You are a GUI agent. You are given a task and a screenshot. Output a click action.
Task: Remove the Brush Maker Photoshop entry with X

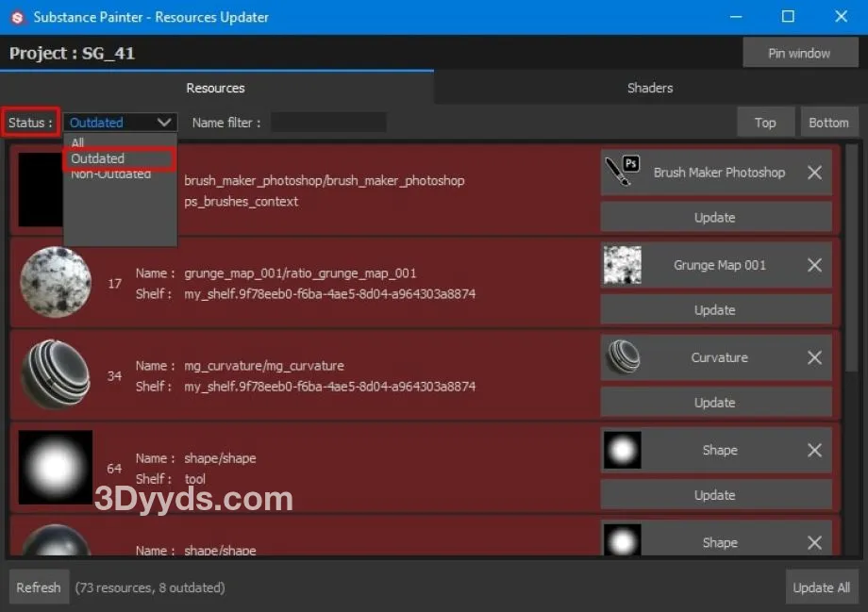[x=814, y=173]
